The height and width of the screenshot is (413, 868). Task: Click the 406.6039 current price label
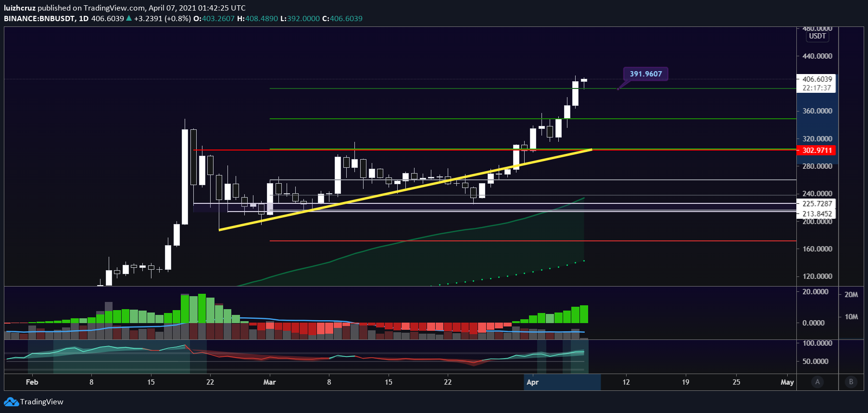tap(816, 79)
